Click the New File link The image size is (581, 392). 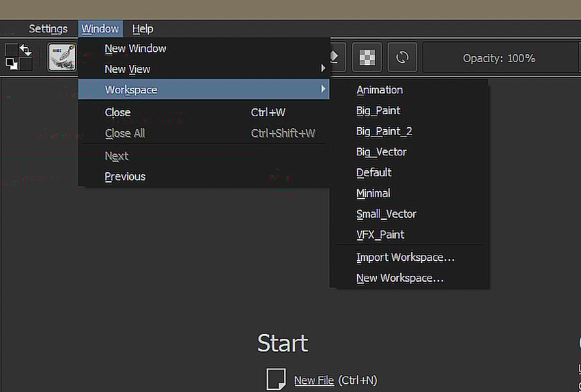[x=314, y=380]
